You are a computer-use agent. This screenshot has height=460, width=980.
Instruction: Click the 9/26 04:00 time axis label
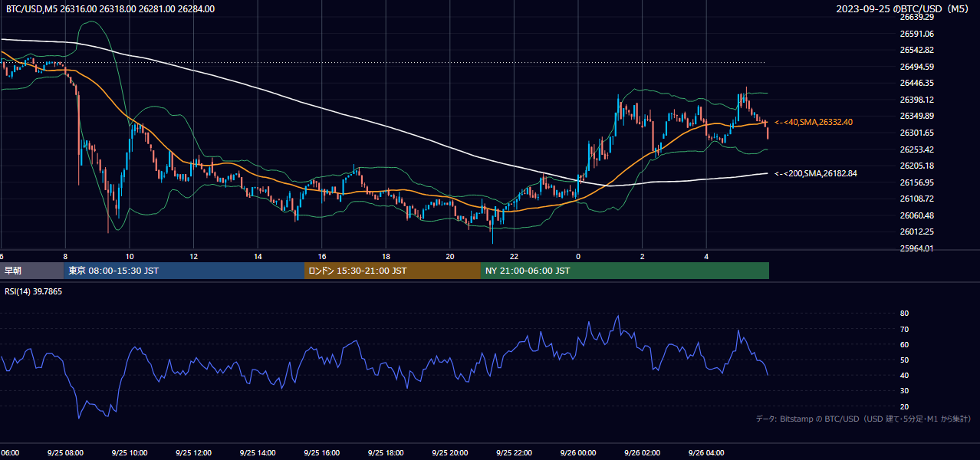tap(706, 453)
